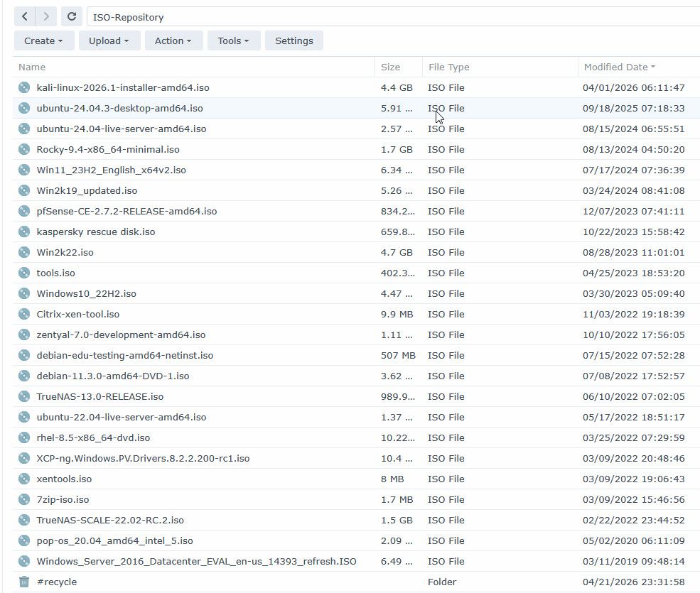Select the disc icon beside Win2k22.iso
The height and width of the screenshot is (593, 700).
click(x=24, y=252)
